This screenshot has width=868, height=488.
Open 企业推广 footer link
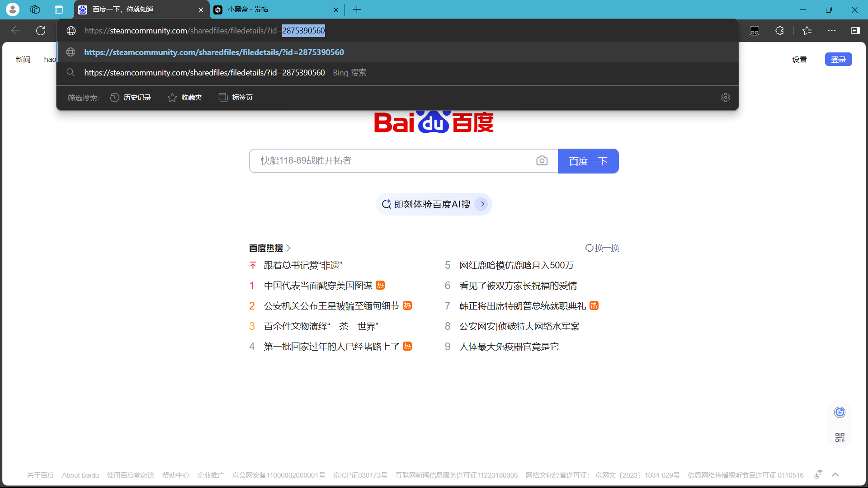pyautogui.click(x=211, y=475)
